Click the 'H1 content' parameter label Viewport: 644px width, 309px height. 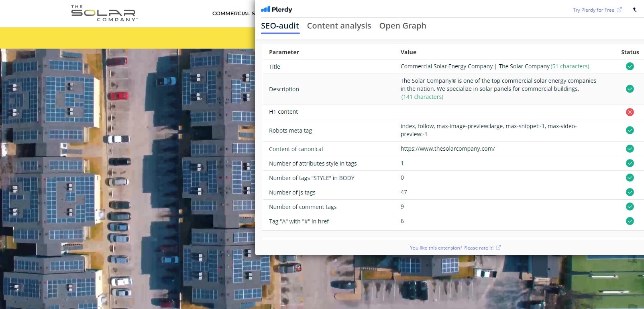coord(283,112)
